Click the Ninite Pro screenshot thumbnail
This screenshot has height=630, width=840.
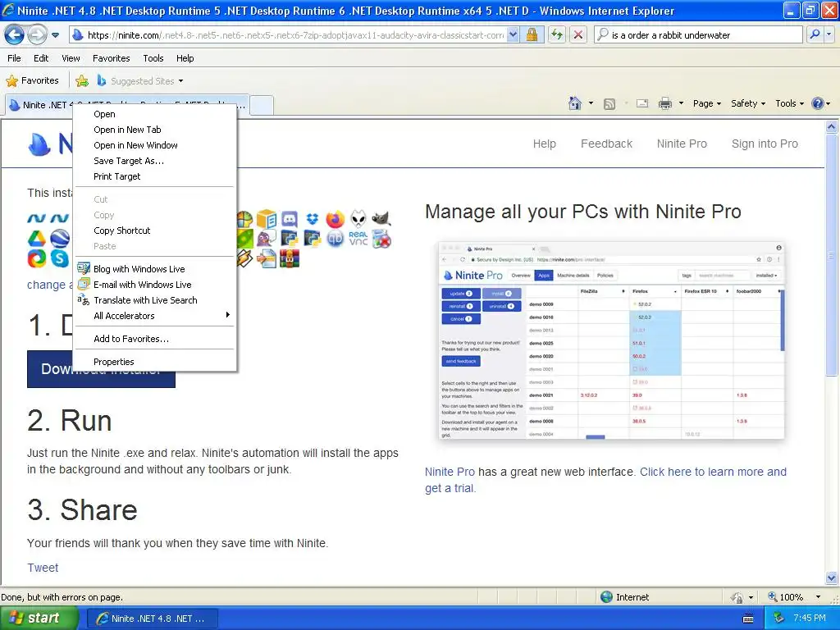coord(611,340)
